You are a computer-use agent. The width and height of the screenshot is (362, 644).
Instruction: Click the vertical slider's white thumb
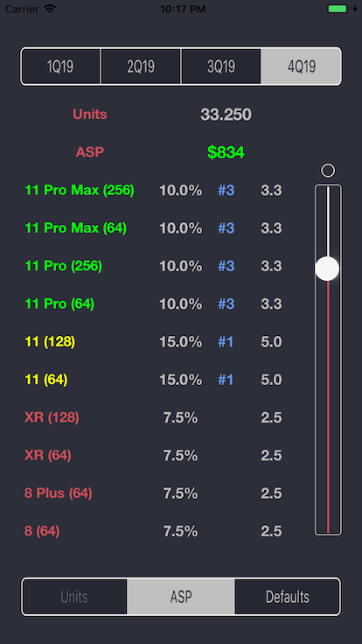point(327,269)
